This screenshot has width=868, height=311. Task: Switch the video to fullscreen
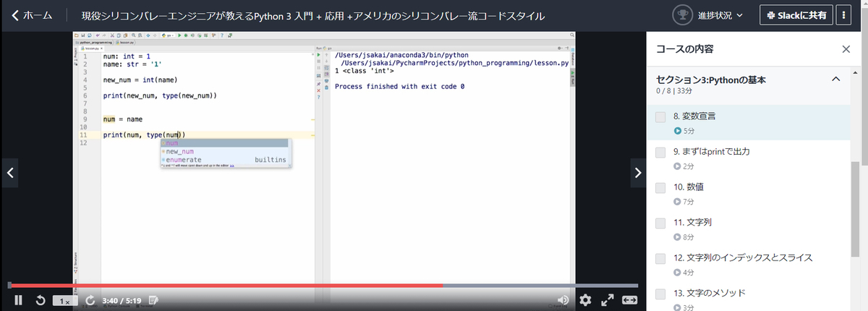tap(608, 300)
